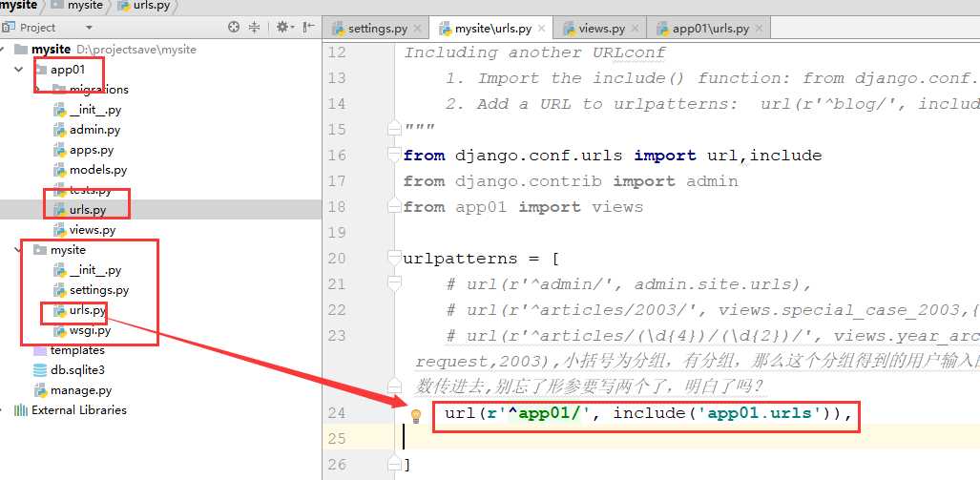Click the 'from django.contrib import admin' line

571,181
